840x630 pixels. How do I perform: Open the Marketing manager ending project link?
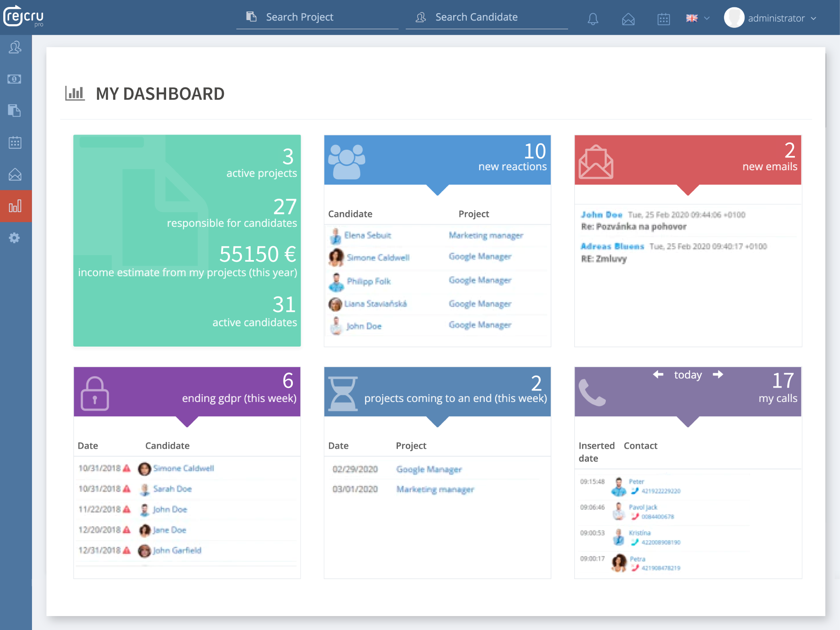pyautogui.click(x=435, y=489)
